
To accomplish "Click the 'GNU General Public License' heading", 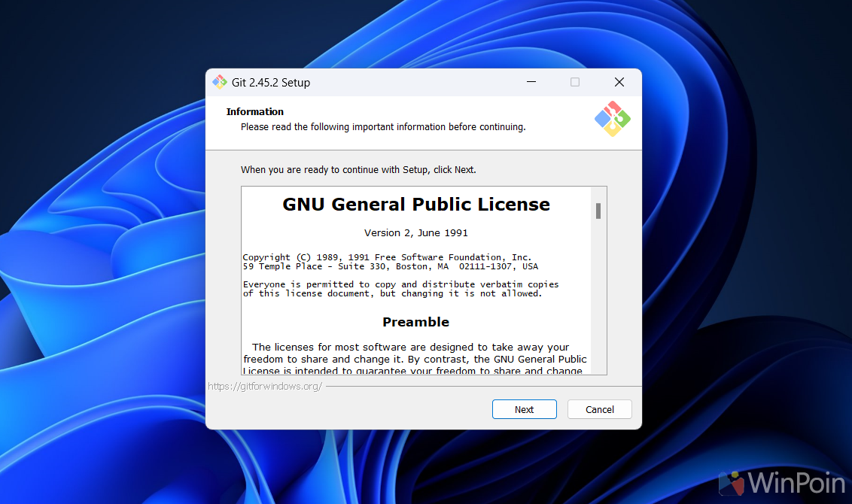I will [x=416, y=204].
